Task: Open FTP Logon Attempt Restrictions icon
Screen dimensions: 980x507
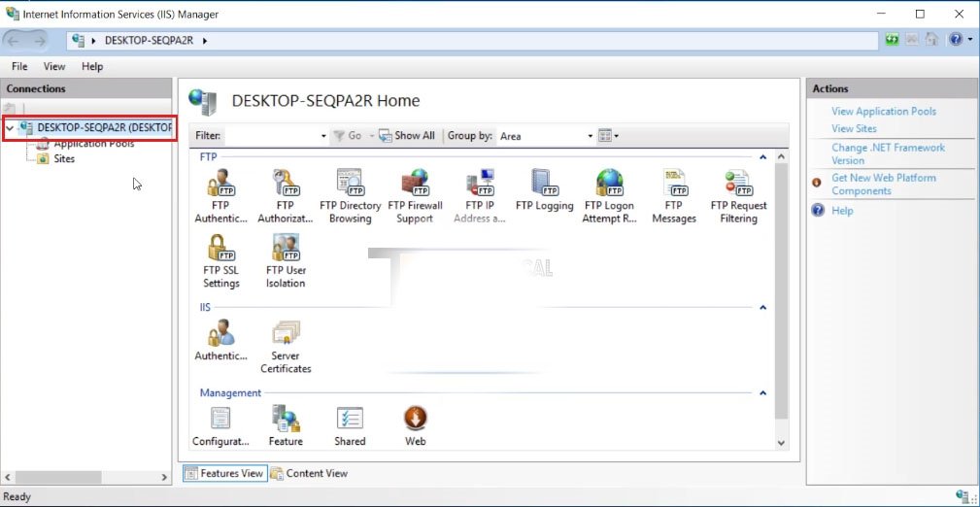Action: pyautogui.click(x=609, y=195)
